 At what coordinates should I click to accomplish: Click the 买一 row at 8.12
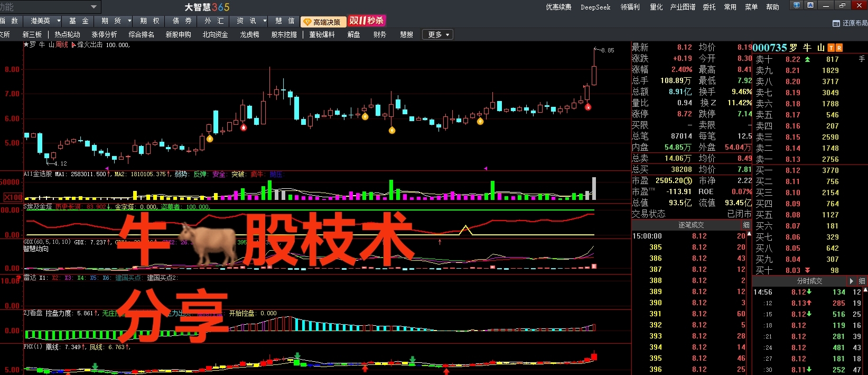coord(809,170)
